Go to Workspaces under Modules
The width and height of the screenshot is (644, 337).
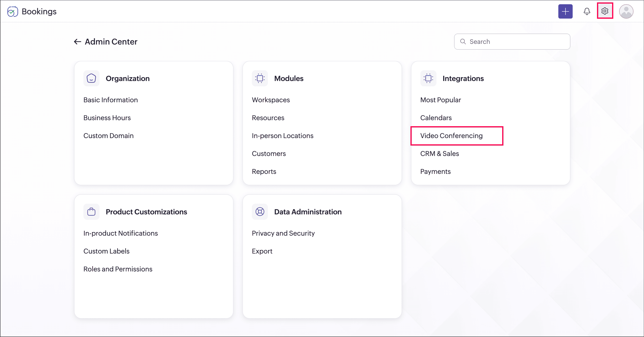[271, 100]
